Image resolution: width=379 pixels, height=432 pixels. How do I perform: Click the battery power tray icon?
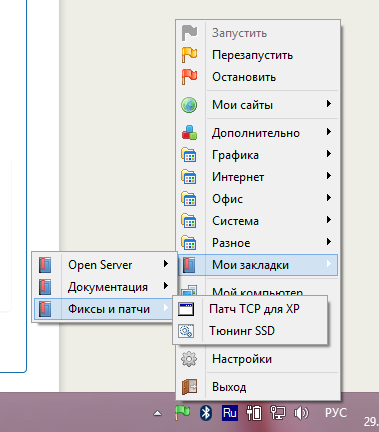point(254,413)
